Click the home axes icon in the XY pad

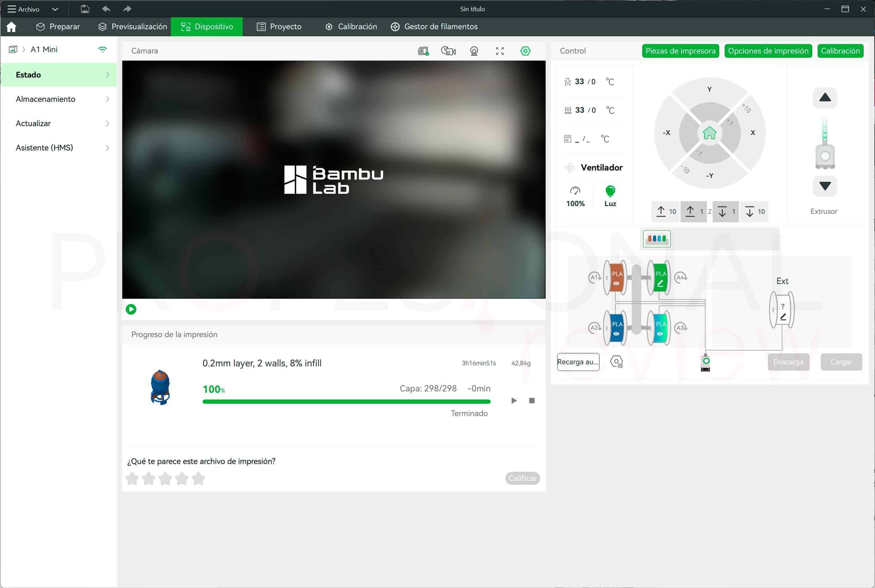pos(709,133)
